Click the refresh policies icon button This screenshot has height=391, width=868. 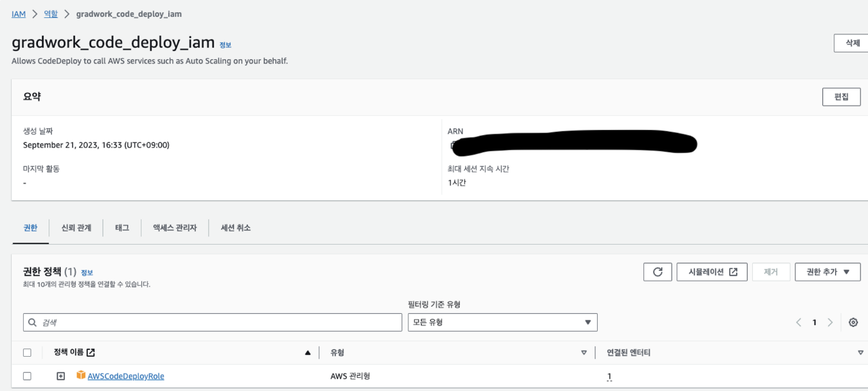click(x=658, y=272)
